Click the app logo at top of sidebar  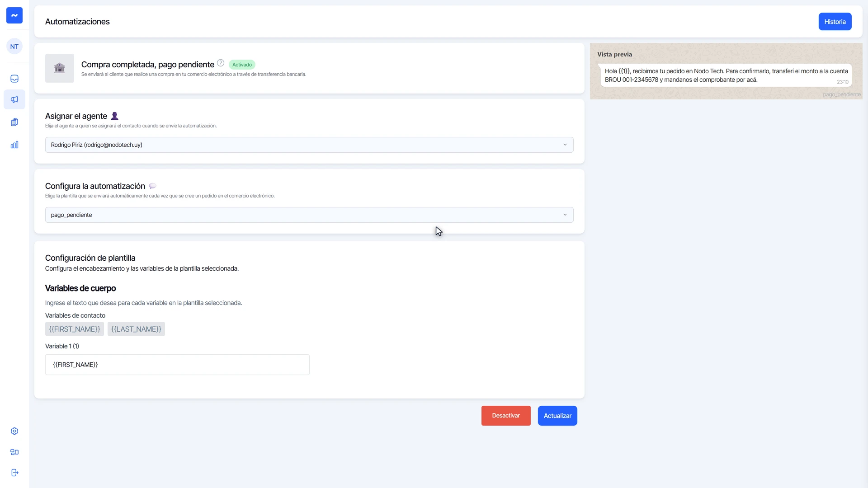pos(14,15)
